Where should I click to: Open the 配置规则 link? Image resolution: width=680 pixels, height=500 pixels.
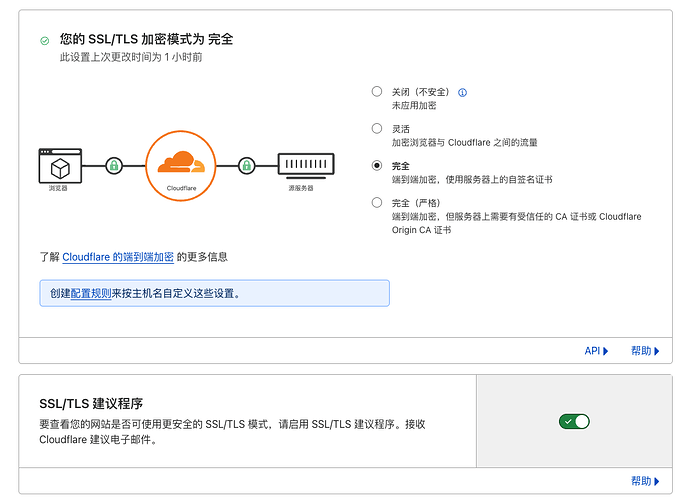coord(91,294)
